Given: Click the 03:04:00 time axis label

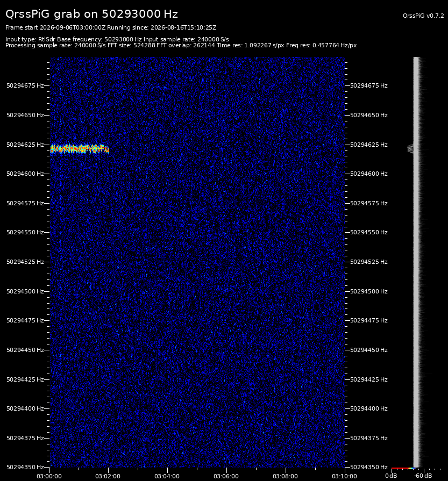Looking at the screenshot, I should tap(167, 476).
